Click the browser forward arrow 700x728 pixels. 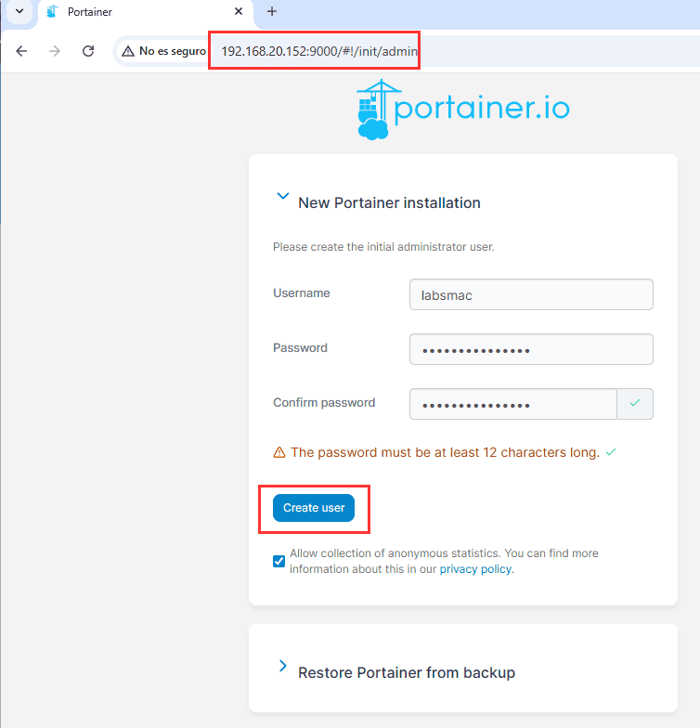pos(55,52)
